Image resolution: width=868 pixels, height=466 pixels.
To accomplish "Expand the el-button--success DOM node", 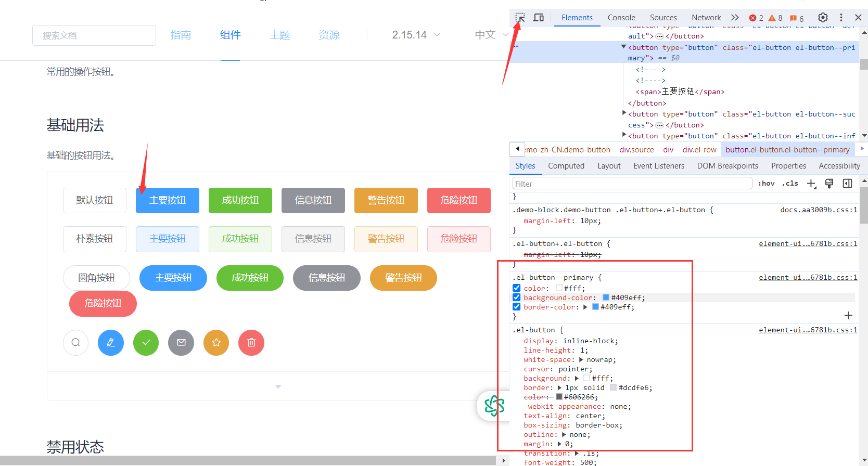I will pos(624,113).
